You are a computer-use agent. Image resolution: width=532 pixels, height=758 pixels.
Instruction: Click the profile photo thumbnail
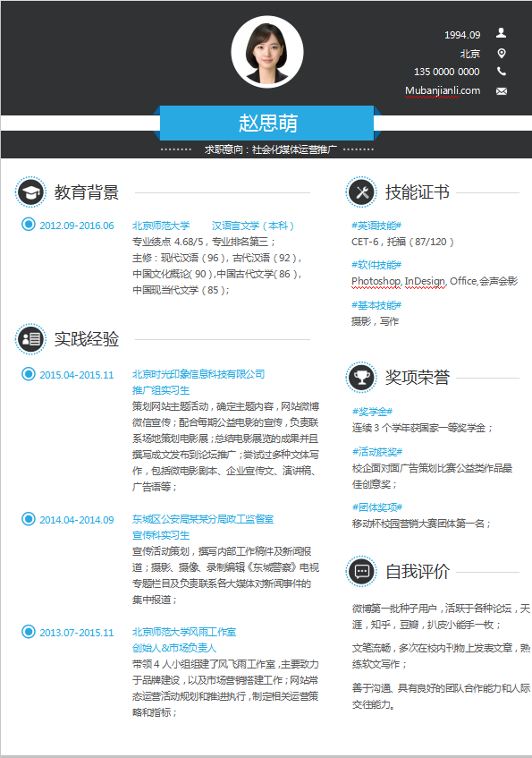pyautogui.click(x=267, y=52)
